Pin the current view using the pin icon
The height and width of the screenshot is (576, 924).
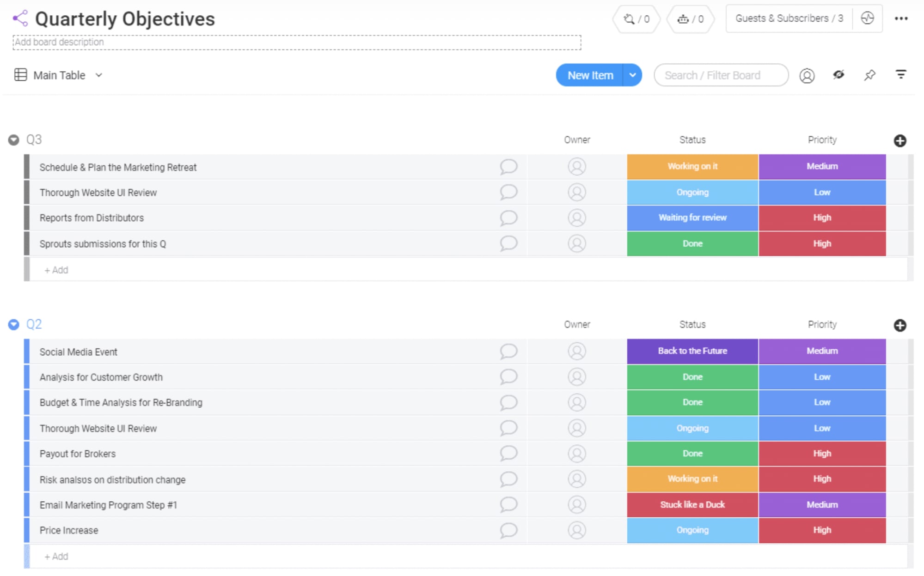coord(870,75)
